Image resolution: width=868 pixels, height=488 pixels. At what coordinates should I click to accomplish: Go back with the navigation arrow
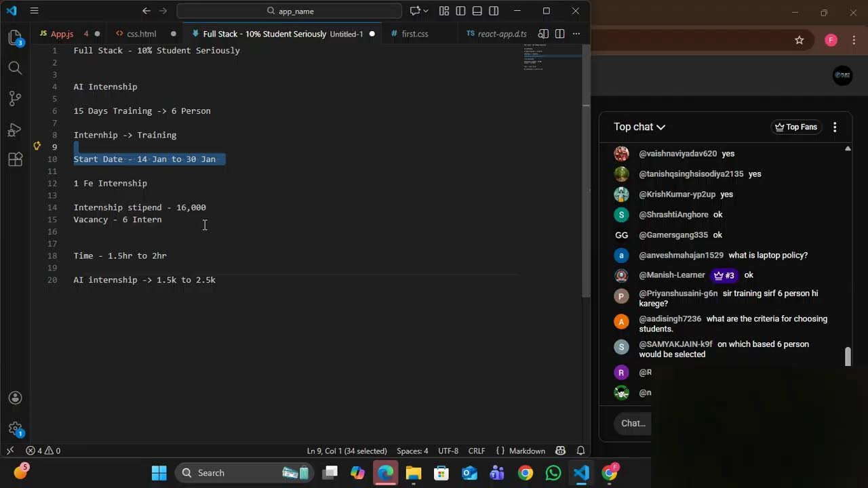[146, 11]
